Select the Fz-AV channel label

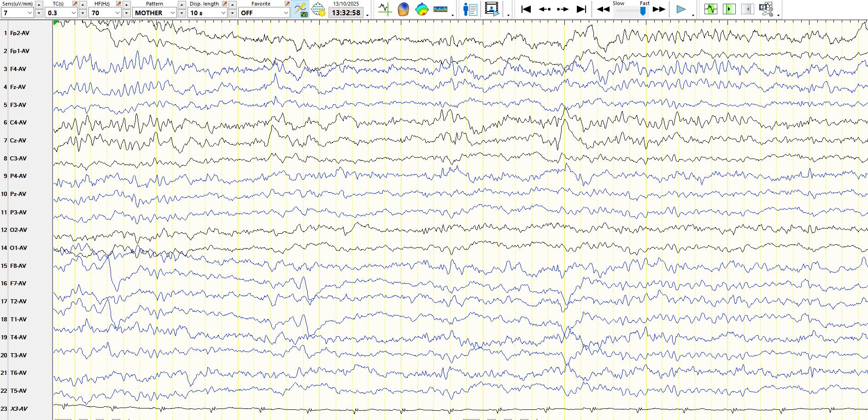tap(18, 87)
